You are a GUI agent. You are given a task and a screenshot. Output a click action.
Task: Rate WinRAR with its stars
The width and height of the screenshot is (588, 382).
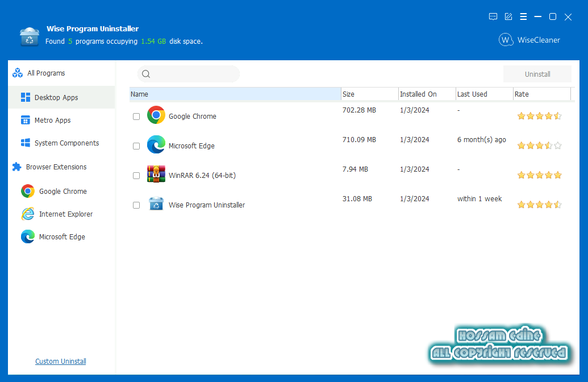click(539, 175)
